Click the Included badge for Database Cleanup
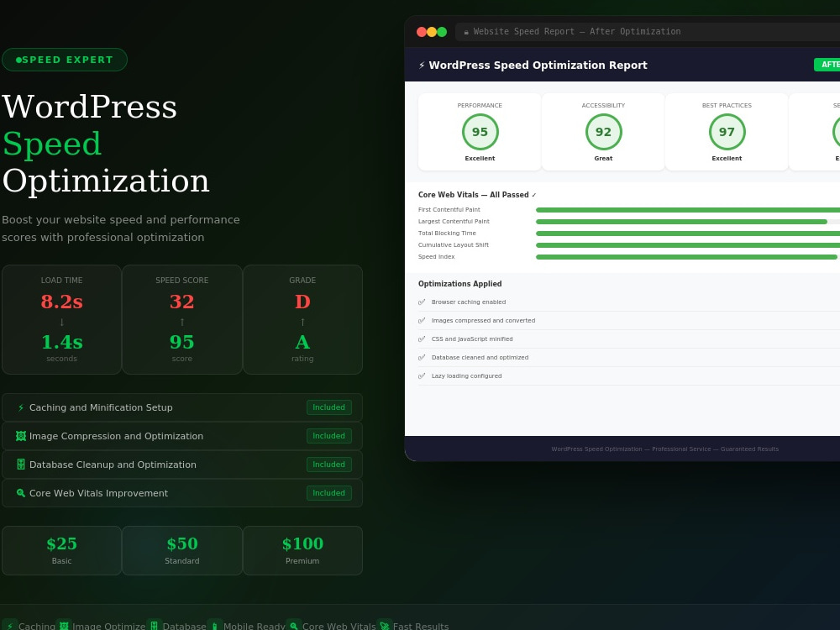Viewport: 840px width, 630px height. 329,465
